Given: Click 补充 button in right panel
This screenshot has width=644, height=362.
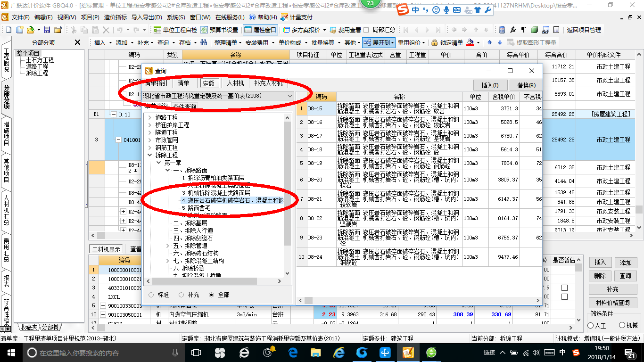Looking at the screenshot, I should 613,289.
